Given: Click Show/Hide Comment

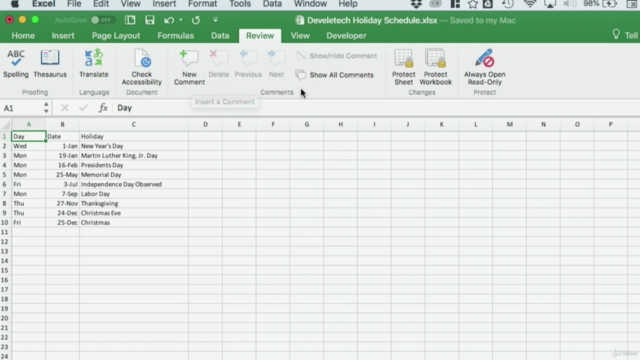Looking at the screenshot, I should (336, 56).
